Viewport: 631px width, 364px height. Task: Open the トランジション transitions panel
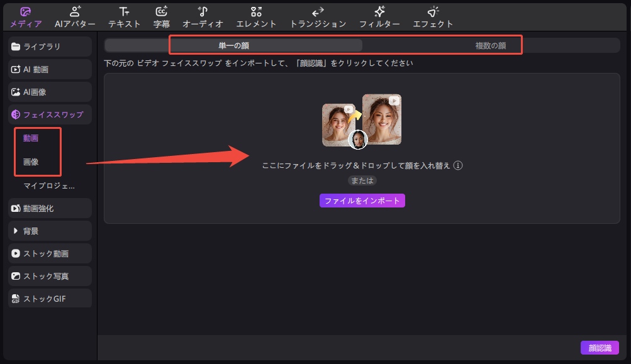318,12
